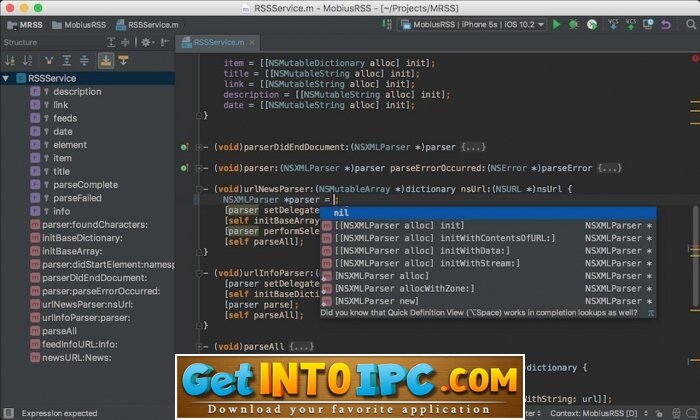
Task: Close the RSSService.m editor tab
Action: [252, 42]
